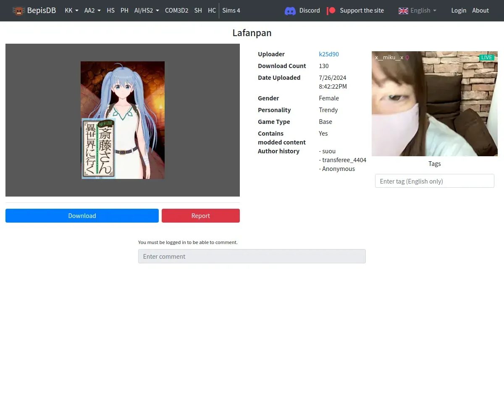Screen dimensions: 504x420
Task: Open uploader k25d90 profile
Action: 329,54
